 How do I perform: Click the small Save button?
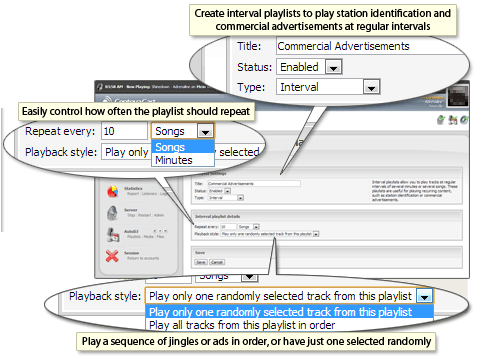pos(201,262)
